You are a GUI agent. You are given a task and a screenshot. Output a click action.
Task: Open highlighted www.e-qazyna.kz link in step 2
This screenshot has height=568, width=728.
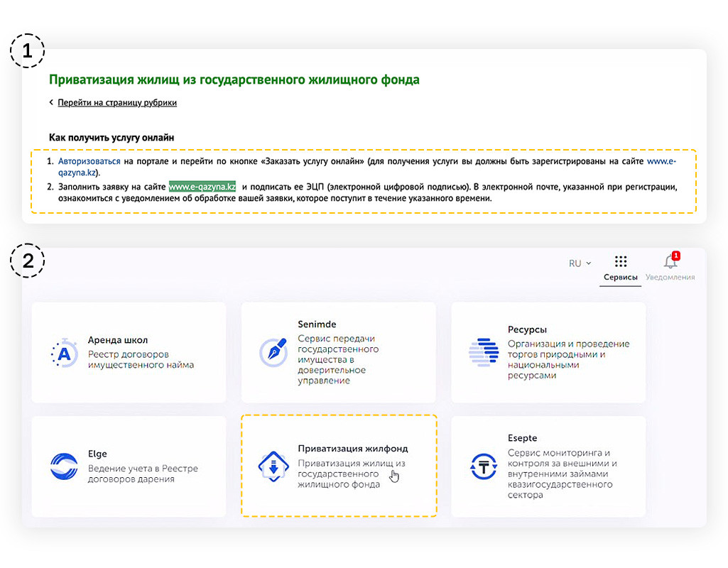pos(202,187)
